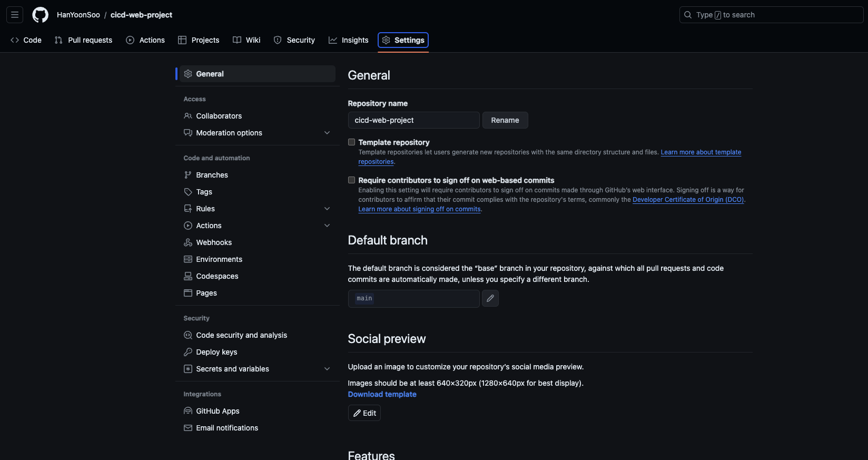Open Developer Certificate of Origin (DCO) link
868x460 pixels.
click(x=688, y=200)
